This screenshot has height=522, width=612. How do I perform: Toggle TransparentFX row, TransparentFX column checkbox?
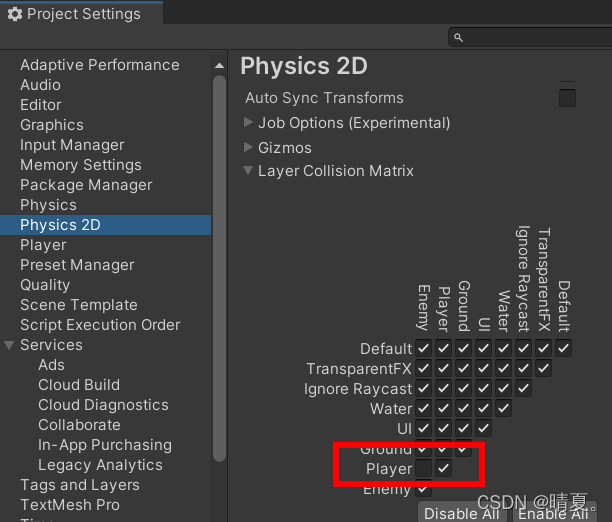pyautogui.click(x=543, y=368)
